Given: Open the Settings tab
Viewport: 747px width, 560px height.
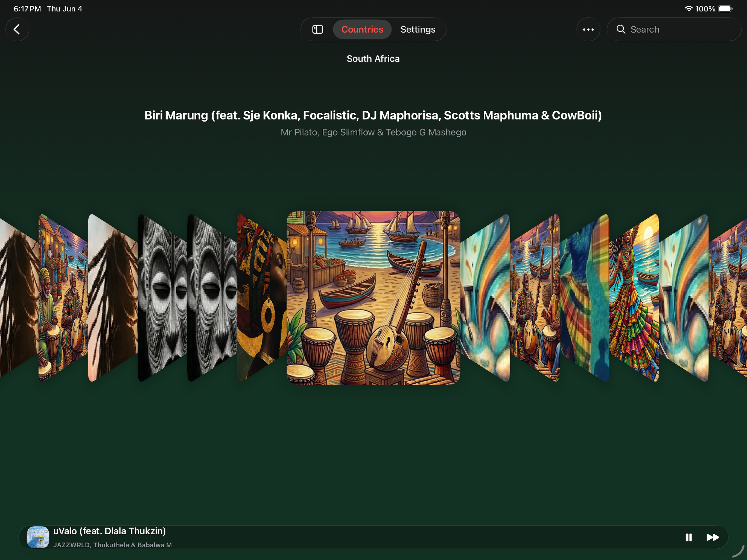Looking at the screenshot, I should tap(418, 29).
